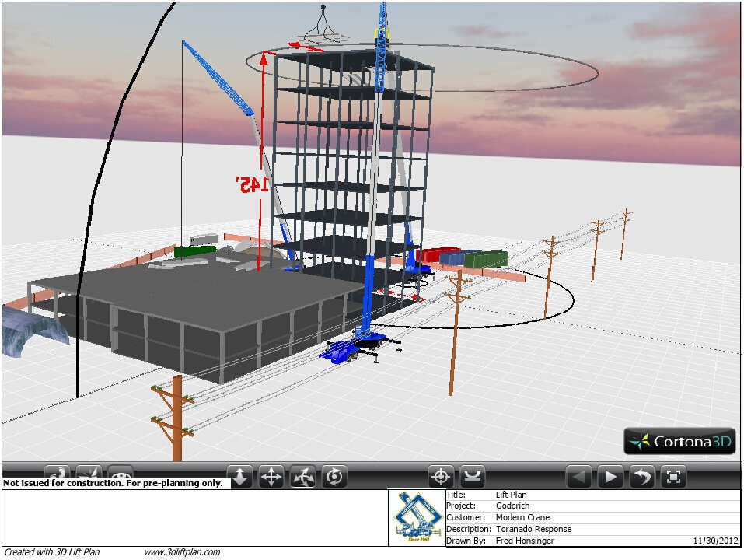Click the crane company logo image
This screenshot has height=560, width=744.
[x=416, y=517]
